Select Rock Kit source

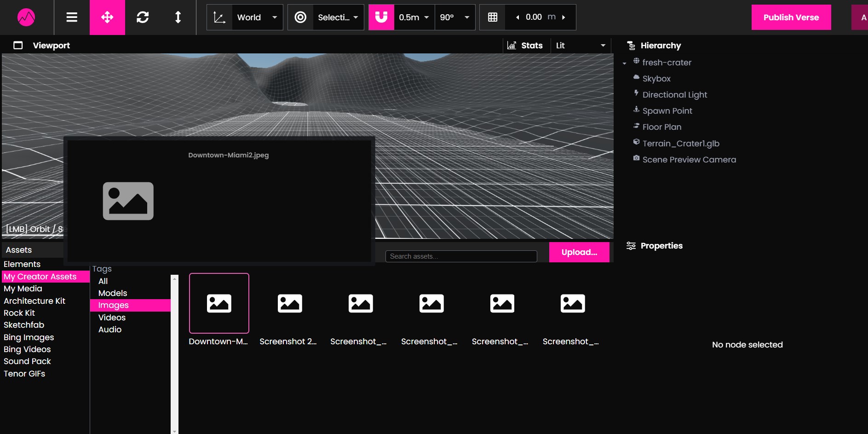pos(19,313)
